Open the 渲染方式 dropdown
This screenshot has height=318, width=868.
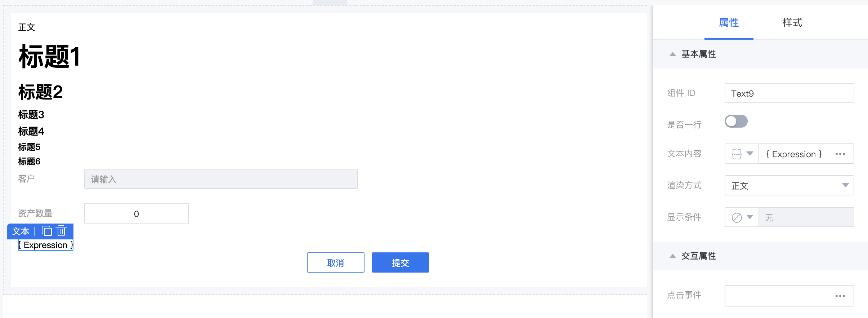pyautogui.click(x=789, y=185)
